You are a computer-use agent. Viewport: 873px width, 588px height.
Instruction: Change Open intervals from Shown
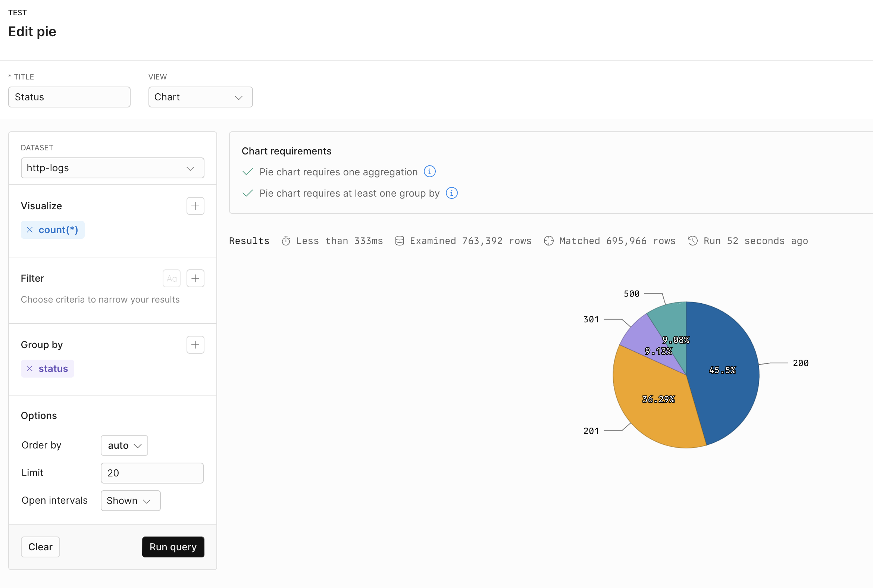coord(130,500)
